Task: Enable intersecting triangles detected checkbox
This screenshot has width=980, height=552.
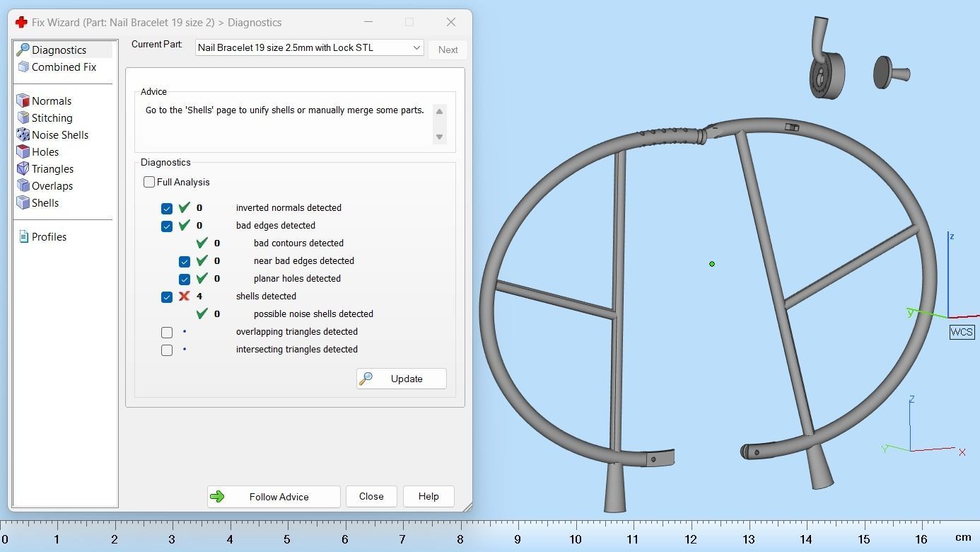Action: pyautogui.click(x=167, y=350)
